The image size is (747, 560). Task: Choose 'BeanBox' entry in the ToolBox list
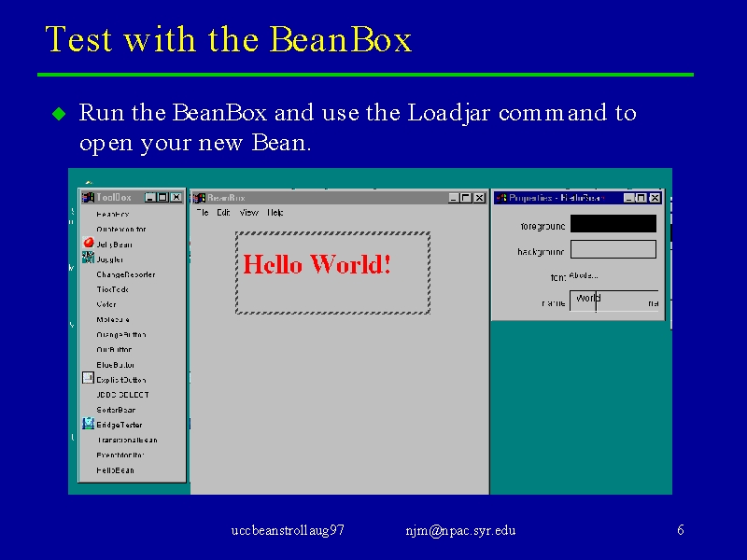113,215
